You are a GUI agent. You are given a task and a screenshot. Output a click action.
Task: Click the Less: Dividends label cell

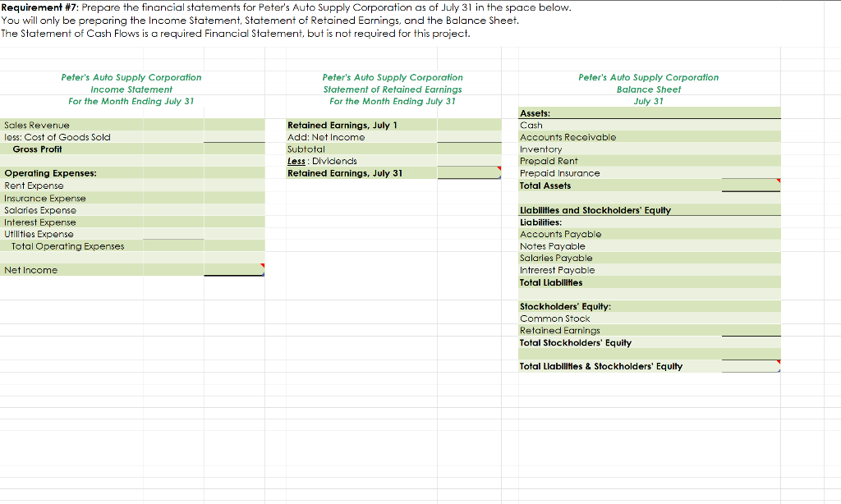[361, 161]
